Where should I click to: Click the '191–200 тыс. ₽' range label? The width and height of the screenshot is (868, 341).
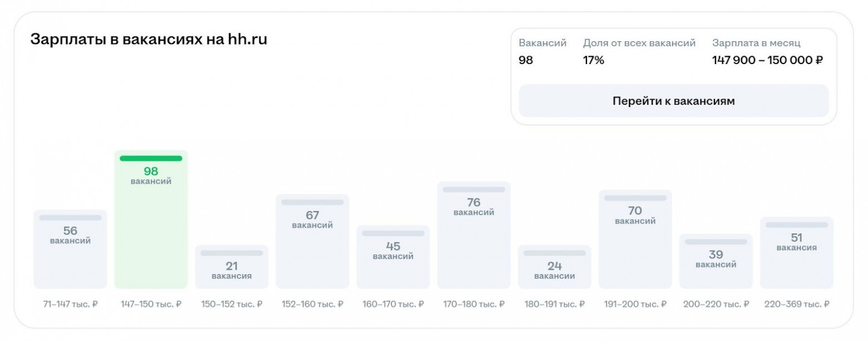[635, 304]
